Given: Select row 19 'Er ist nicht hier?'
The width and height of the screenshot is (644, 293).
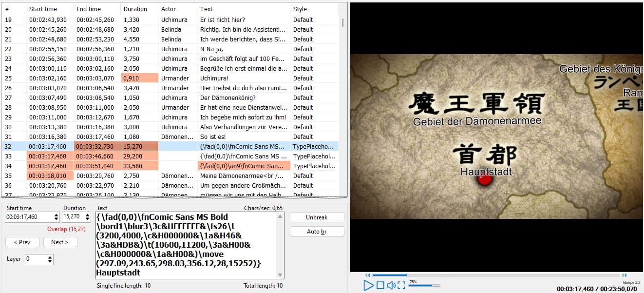Looking at the screenshot, I should click(170, 20).
